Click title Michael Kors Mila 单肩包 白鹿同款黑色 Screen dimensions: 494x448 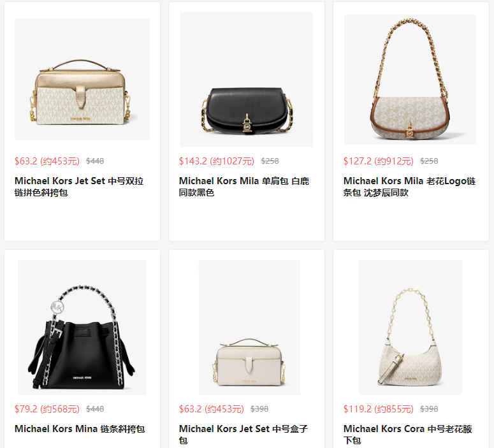[x=244, y=187]
